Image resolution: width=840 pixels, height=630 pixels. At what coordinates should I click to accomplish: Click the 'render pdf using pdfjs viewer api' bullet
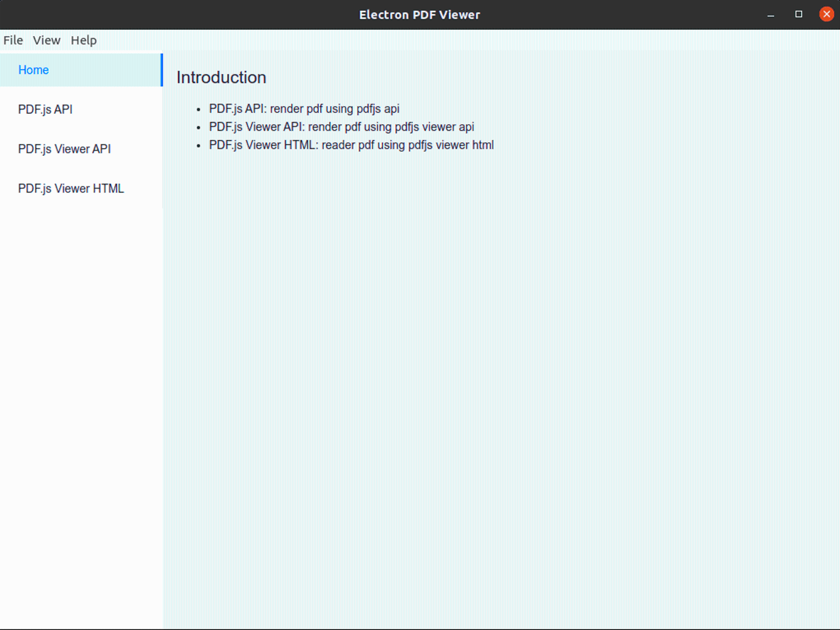click(x=341, y=127)
